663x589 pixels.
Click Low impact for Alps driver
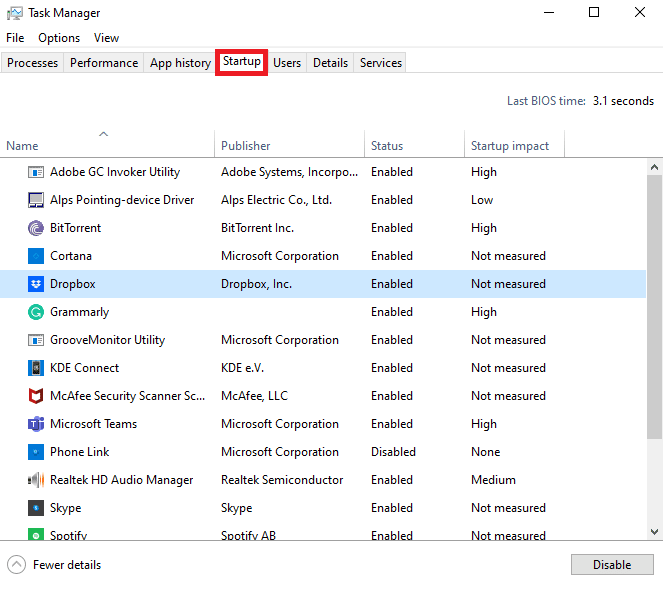pyautogui.click(x=482, y=200)
